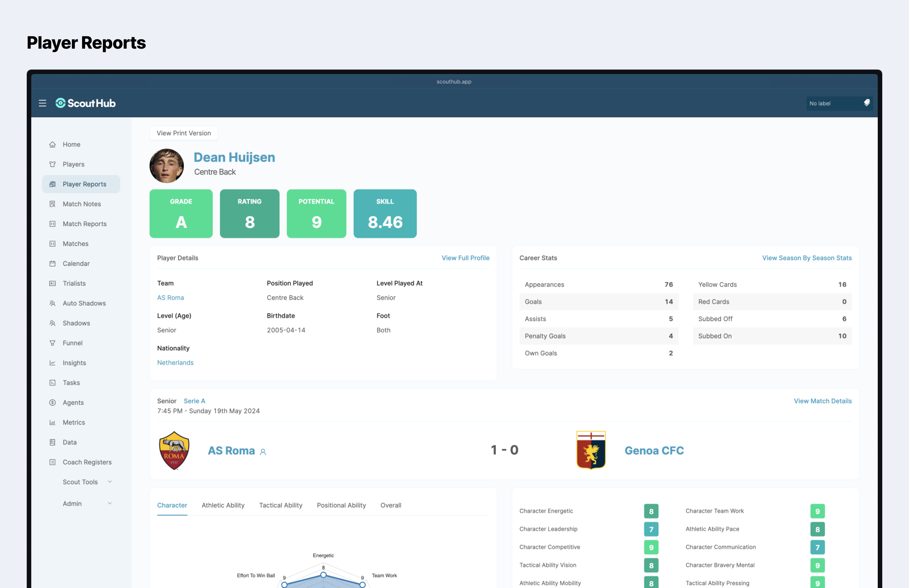This screenshot has height=588, width=909.
Task: Click the tag icon beside No label
Action: 866,103
